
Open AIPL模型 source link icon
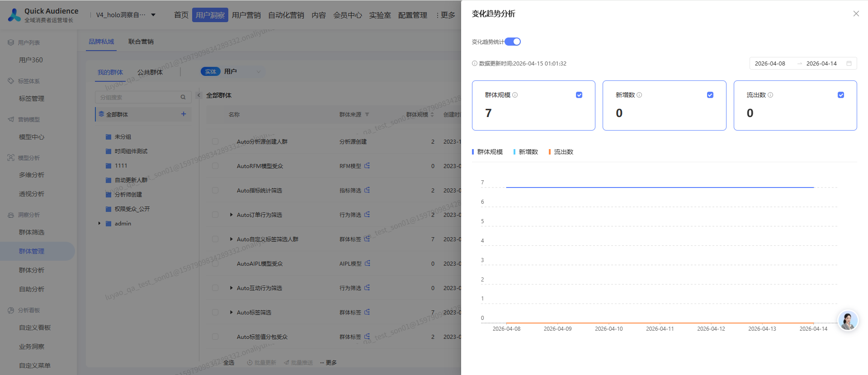368,263
